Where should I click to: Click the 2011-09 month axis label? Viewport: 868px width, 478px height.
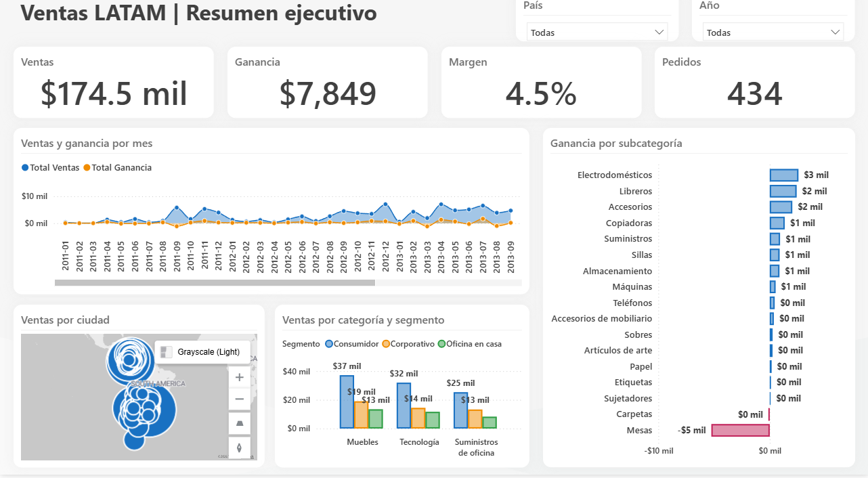177,255
